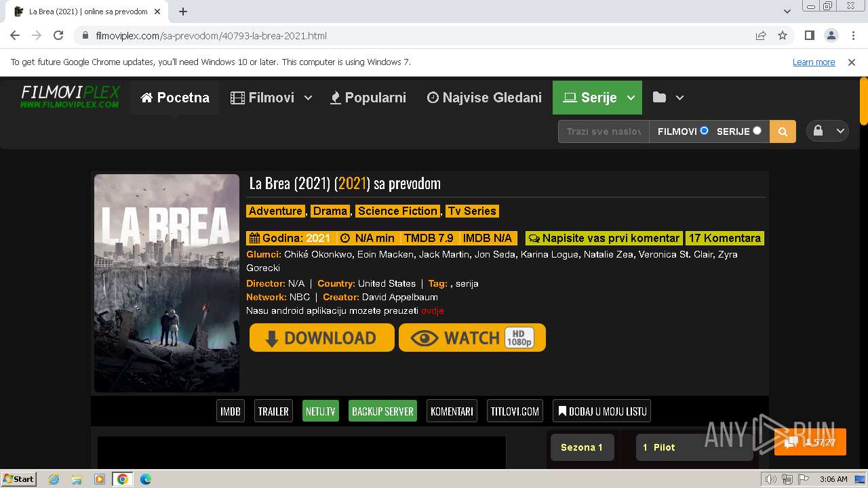Jump to KOMENTARI section
The height and width of the screenshot is (488, 868).
452,411
